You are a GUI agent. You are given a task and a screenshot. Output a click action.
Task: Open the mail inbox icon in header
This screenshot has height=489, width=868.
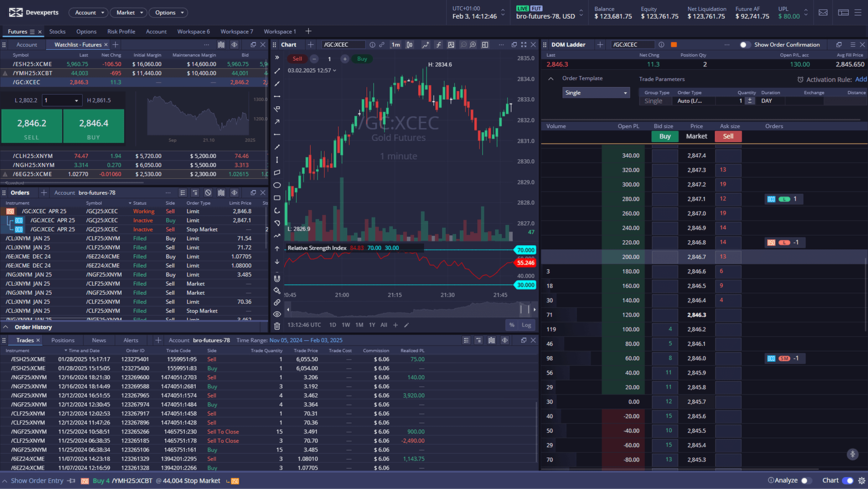click(823, 13)
